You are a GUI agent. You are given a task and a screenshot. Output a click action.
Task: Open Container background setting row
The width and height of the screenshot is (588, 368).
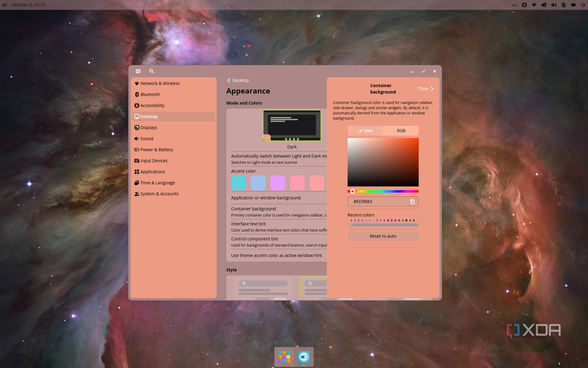[x=279, y=211]
